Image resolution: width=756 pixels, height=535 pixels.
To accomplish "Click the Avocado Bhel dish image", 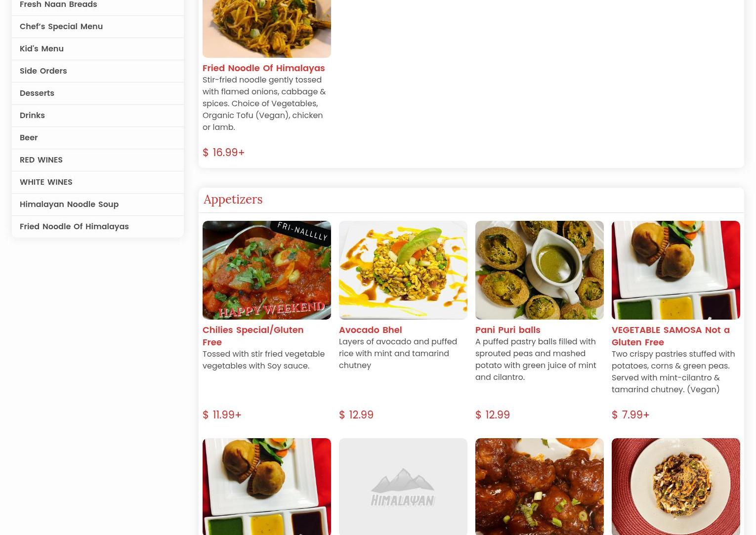I will (403, 270).
